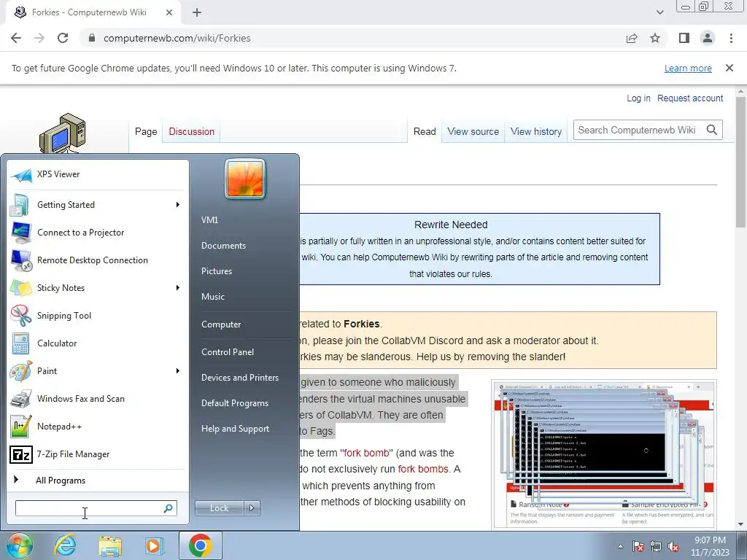This screenshot has height=560, width=747.
Task: Open shutdown options arrow next to Lock
Action: (252, 508)
